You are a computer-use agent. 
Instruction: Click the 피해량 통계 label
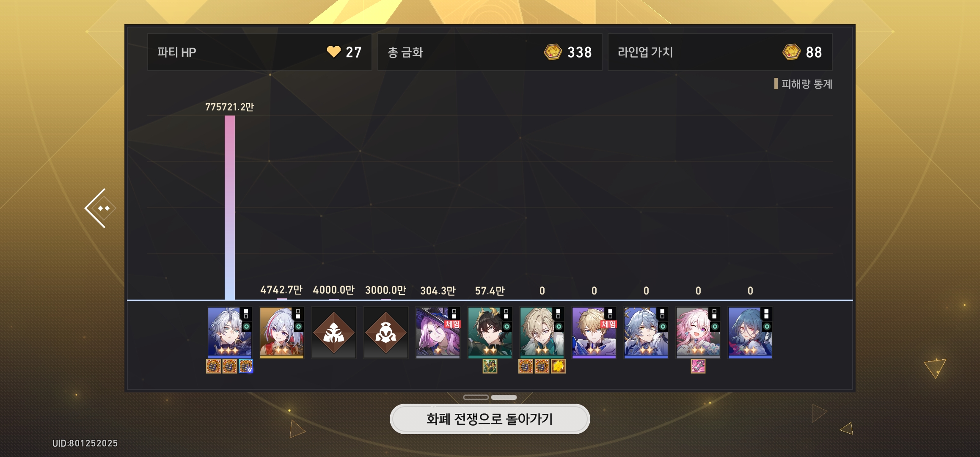click(x=807, y=84)
